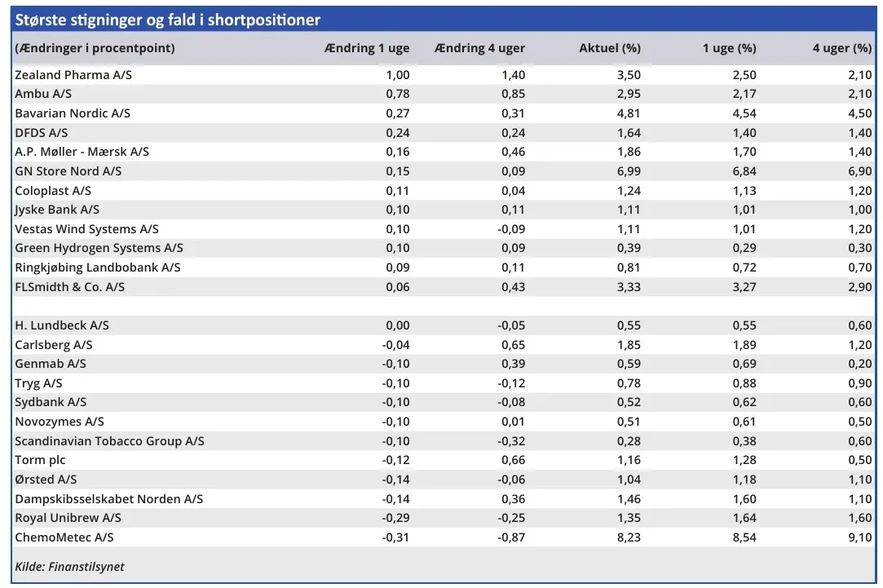Click the ChemoMetec A/S company name
The width and height of the screenshot is (883, 588).
[x=64, y=537]
